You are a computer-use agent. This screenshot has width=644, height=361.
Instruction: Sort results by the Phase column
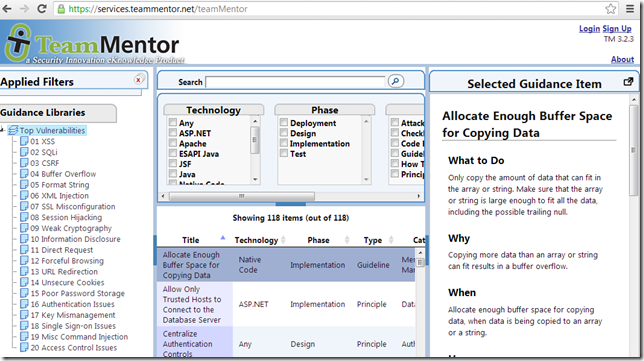pos(318,240)
